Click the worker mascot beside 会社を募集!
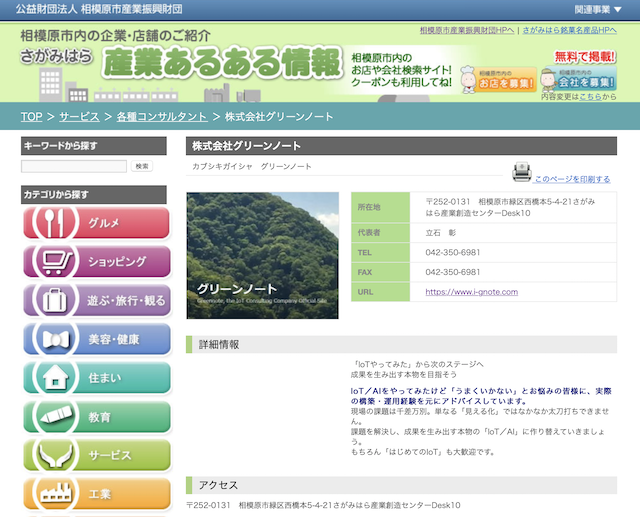Screen dimensions: 640x517 coord(548,79)
